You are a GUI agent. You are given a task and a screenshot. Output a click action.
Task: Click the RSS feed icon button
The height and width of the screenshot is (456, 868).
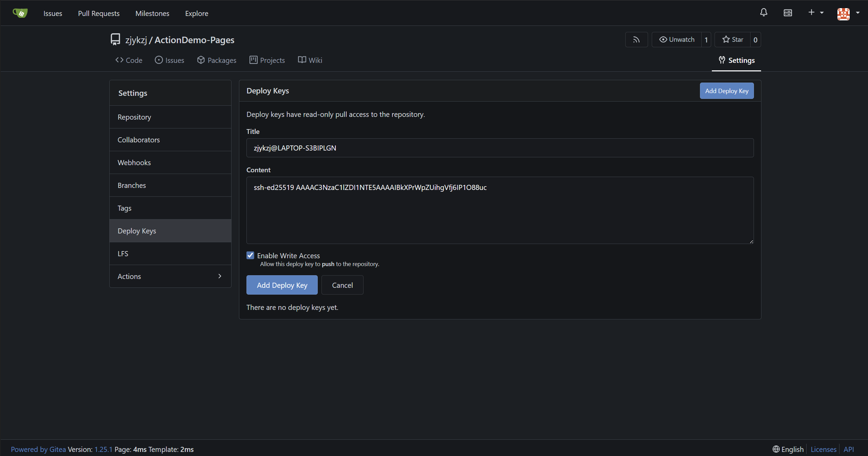[636, 40]
